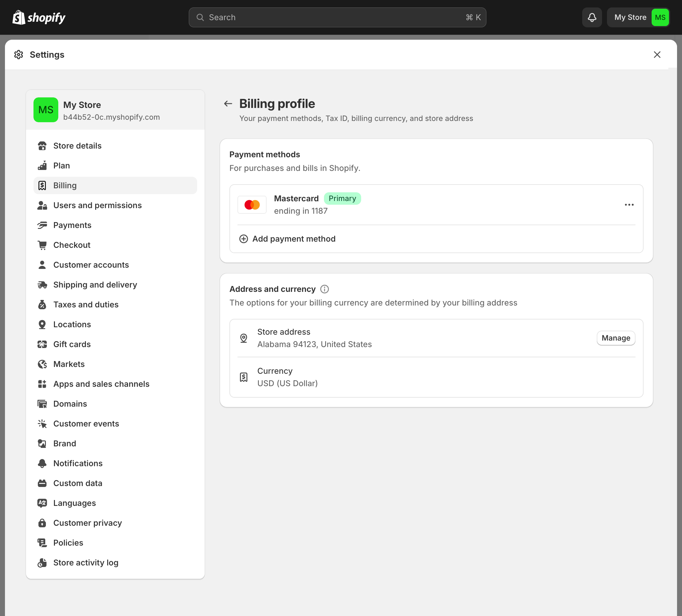Open the Taxes and duties section

(x=85, y=304)
